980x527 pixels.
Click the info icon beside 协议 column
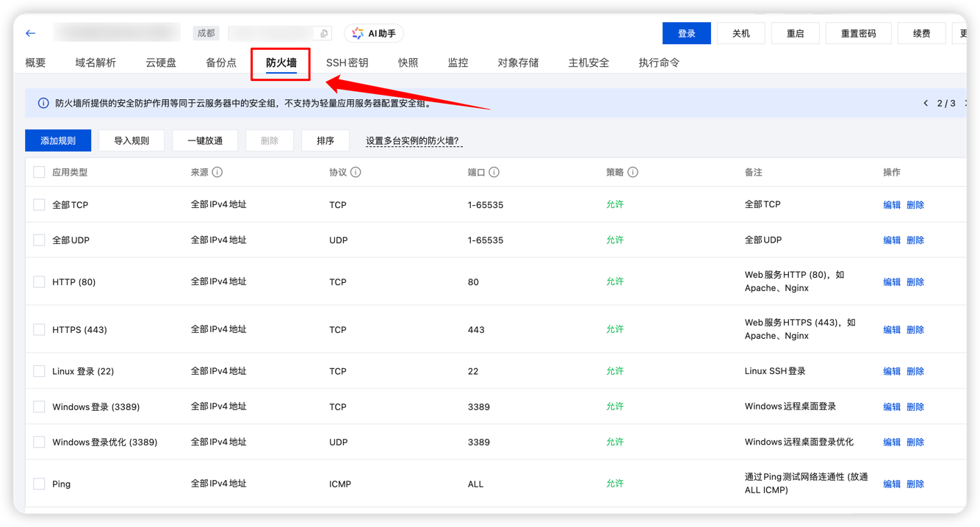click(x=357, y=171)
